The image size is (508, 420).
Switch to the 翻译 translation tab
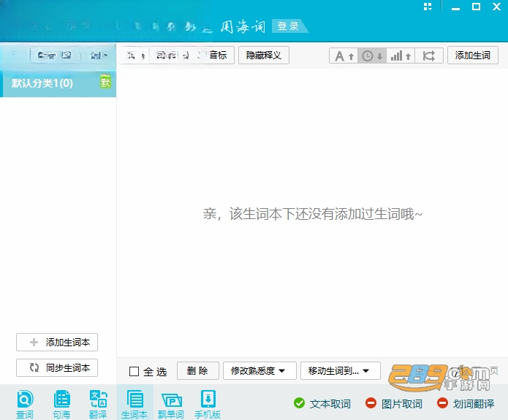click(98, 404)
